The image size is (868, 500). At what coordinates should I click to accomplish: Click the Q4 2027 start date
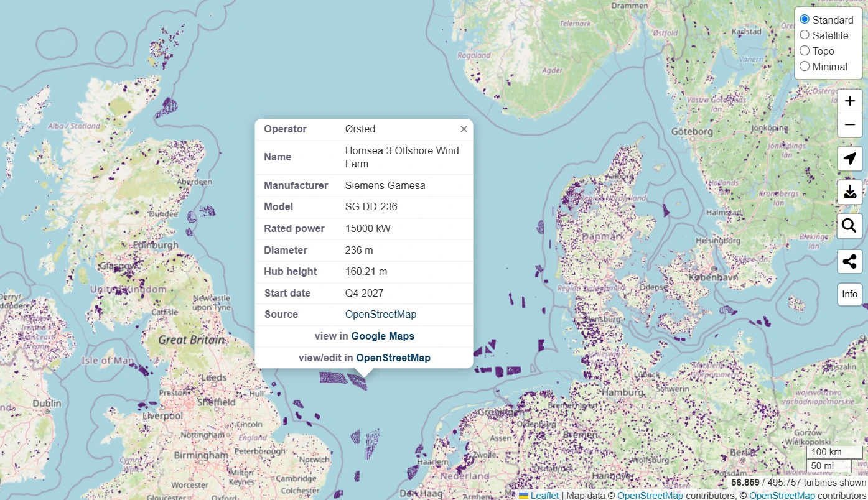(365, 293)
